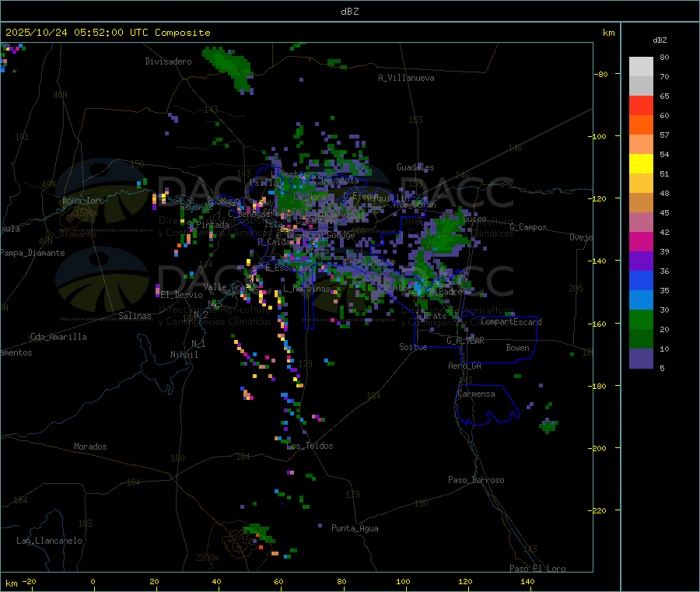Click the 140 km horizontal axis tick
Viewport: 700px width, 592px height.
coord(527,581)
